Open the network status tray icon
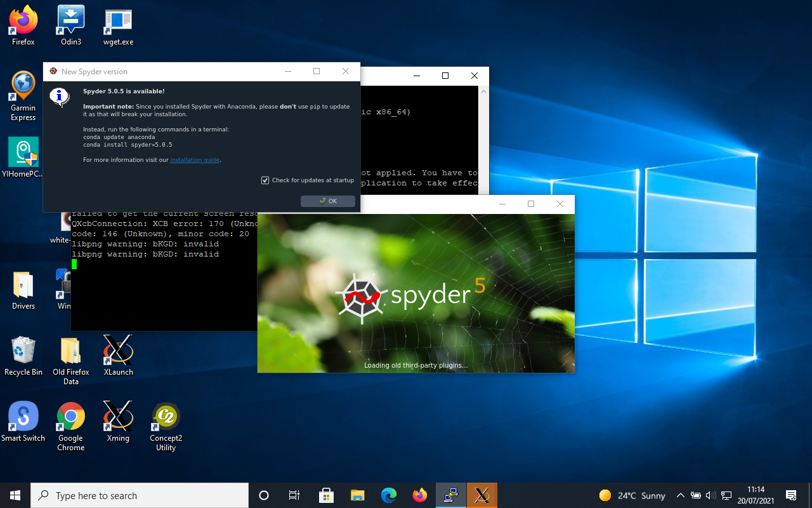 tap(727, 495)
